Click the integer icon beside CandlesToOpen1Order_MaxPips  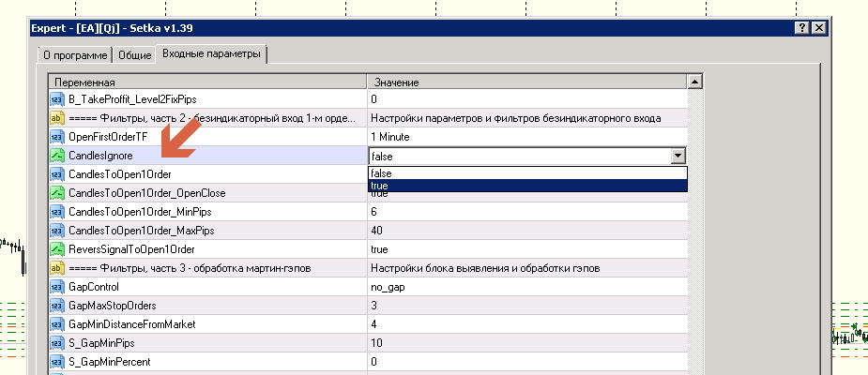[57, 231]
